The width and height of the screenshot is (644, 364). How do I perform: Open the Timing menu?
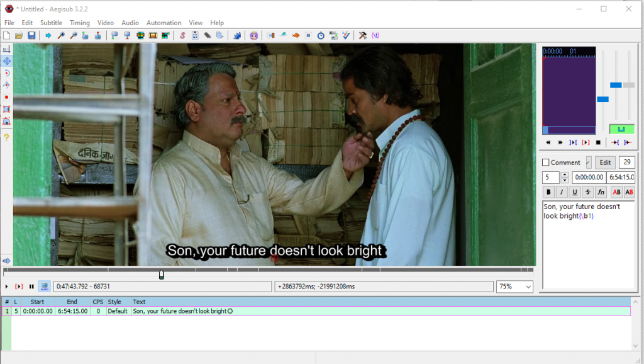click(80, 23)
